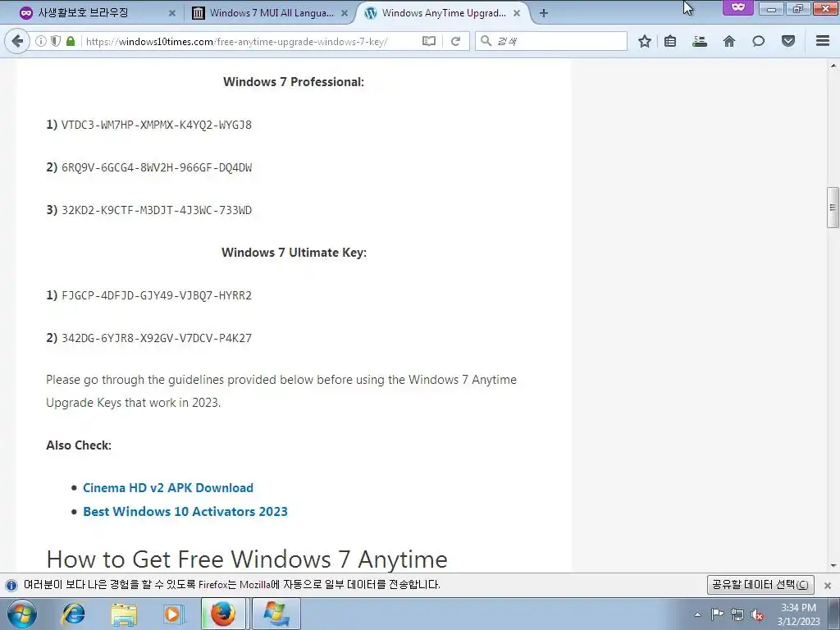Click key VTDC3-WM7HP-XMPMX-K4YQ2-WYGJ8
840x630 pixels.
157,125
